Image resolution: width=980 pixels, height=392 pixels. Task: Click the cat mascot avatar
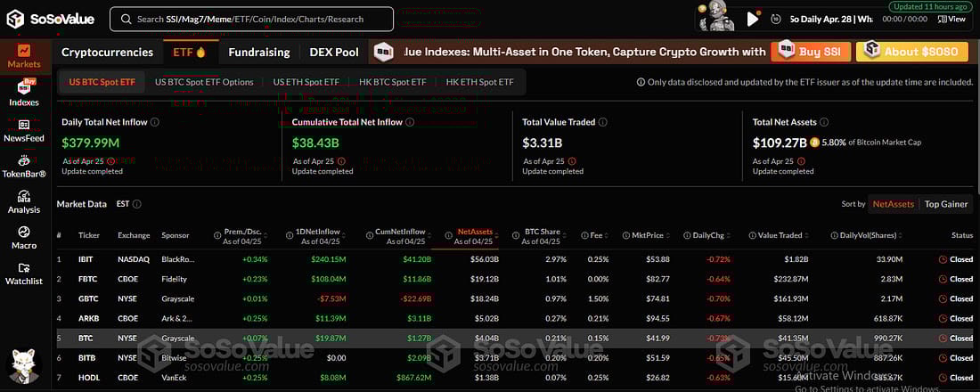24,366
